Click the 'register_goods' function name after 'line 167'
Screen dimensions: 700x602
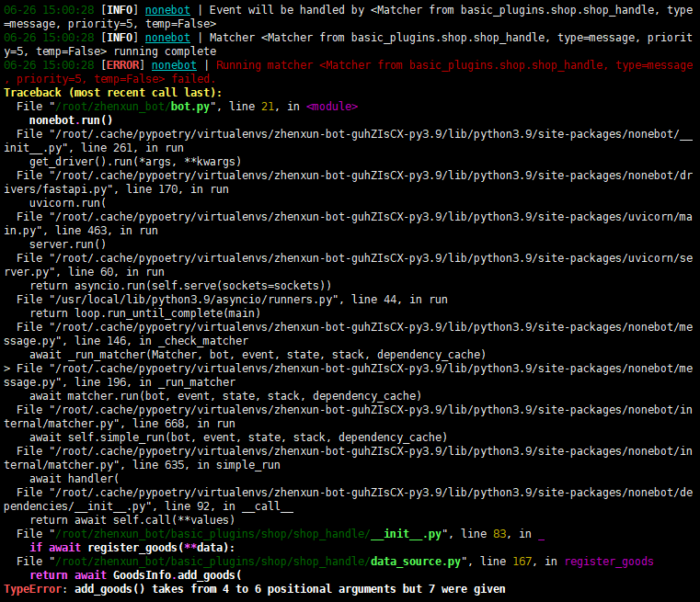click(x=609, y=562)
